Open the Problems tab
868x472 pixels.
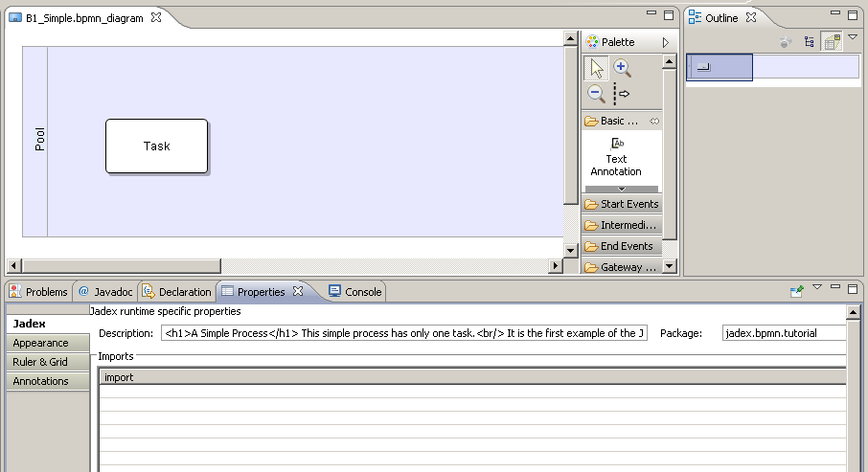point(38,292)
